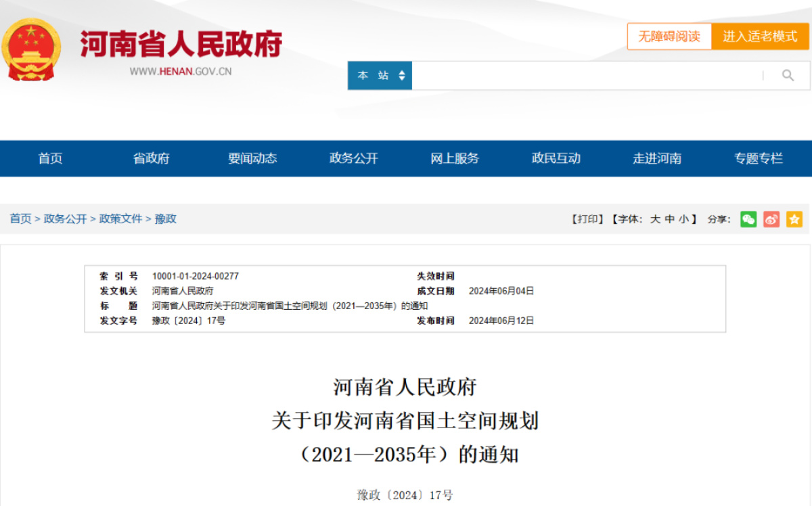
Task: Click into the site search input field
Action: (587, 75)
